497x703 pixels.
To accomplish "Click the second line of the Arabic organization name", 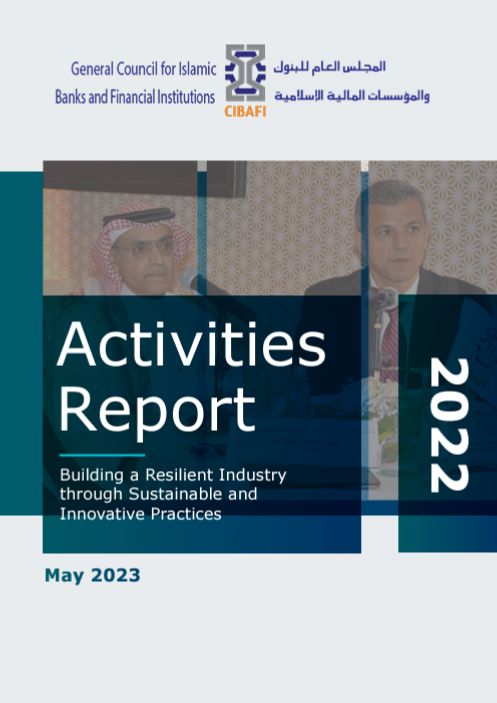I will point(352,95).
